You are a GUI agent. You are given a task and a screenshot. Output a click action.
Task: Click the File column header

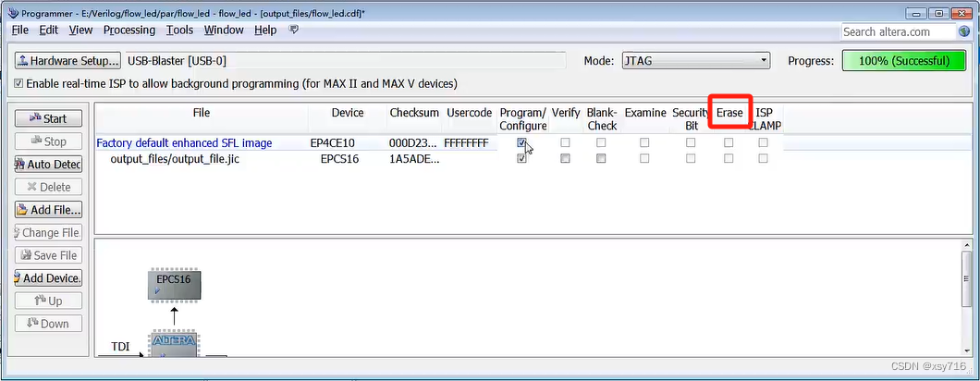click(202, 113)
